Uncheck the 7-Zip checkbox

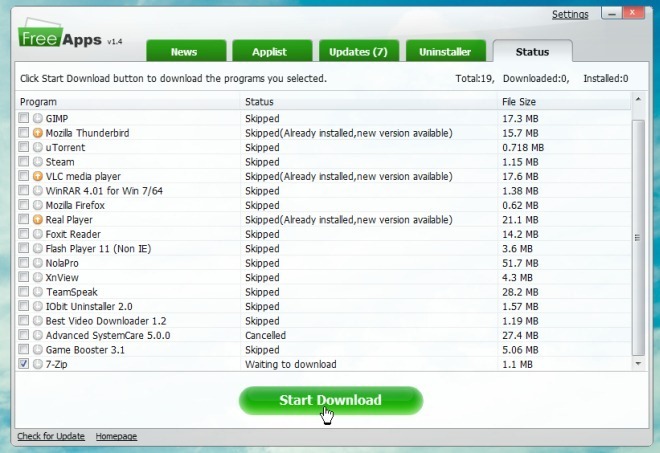point(24,364)
